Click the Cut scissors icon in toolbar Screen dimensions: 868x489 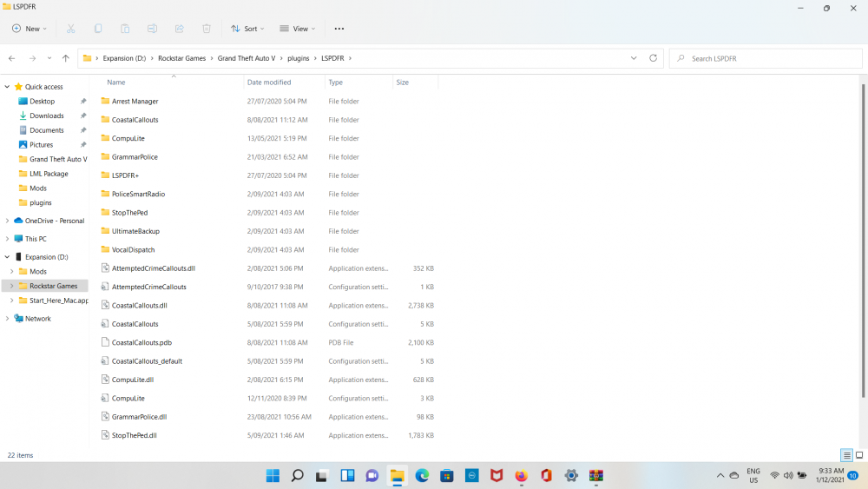tap(71, 29)
